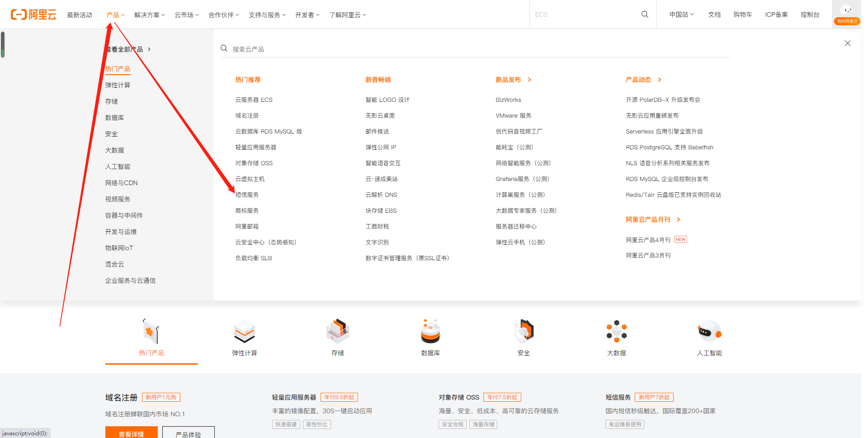Click the 新用户7折起 tag
This screenshot has height=438, width=868.
(654, 397)
